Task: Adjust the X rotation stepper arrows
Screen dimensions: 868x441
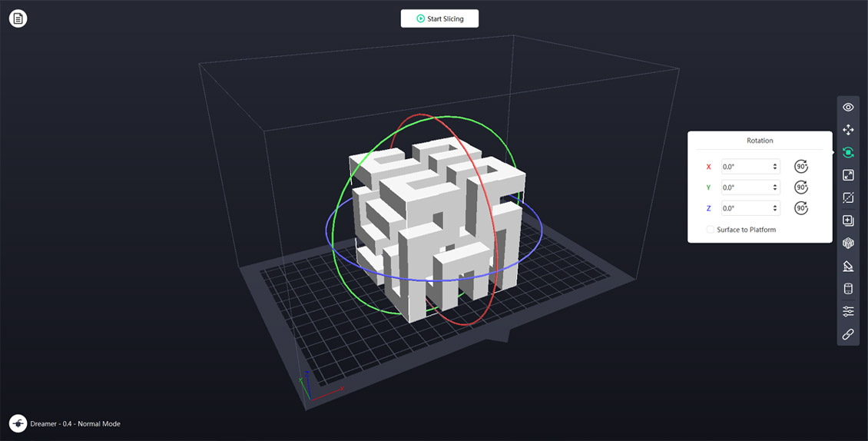Action: 775,166
